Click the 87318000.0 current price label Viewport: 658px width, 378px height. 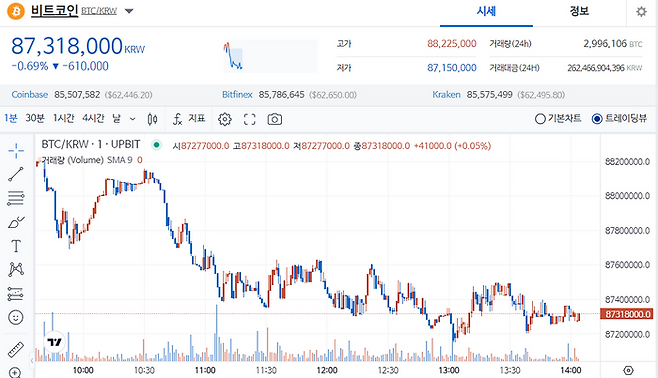(627, 314)
